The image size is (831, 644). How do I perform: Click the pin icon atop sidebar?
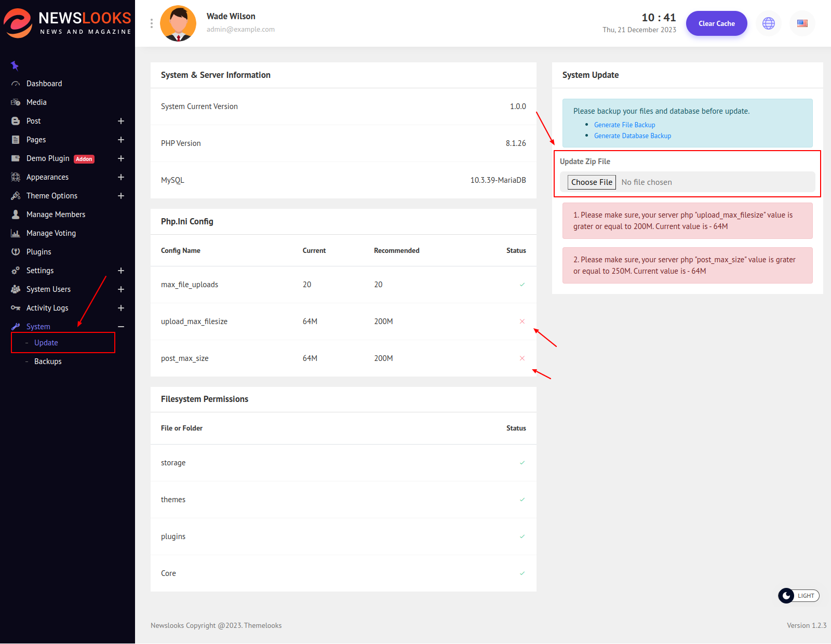(15, 65)
